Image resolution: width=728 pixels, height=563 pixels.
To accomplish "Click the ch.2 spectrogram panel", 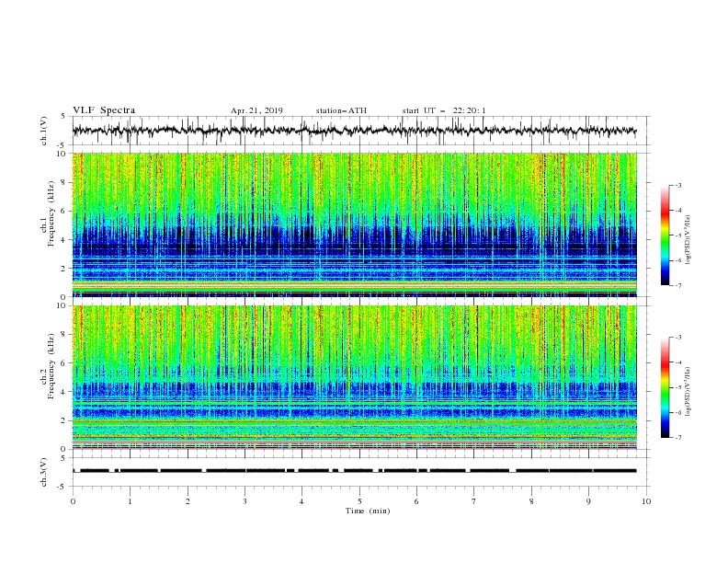I will pyautogui.click(x=355, y=377).
